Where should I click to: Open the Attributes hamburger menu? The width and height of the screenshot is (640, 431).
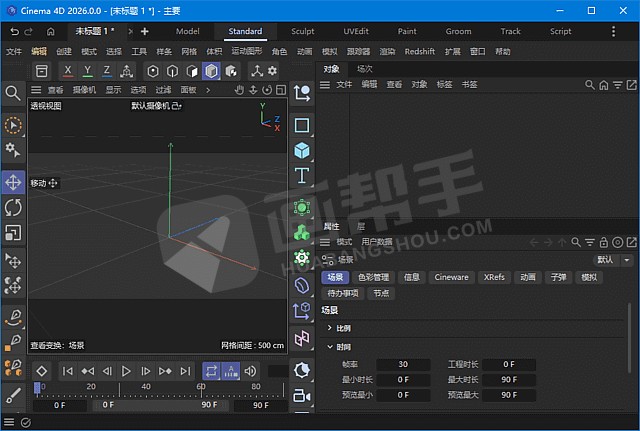coord(325,242)
